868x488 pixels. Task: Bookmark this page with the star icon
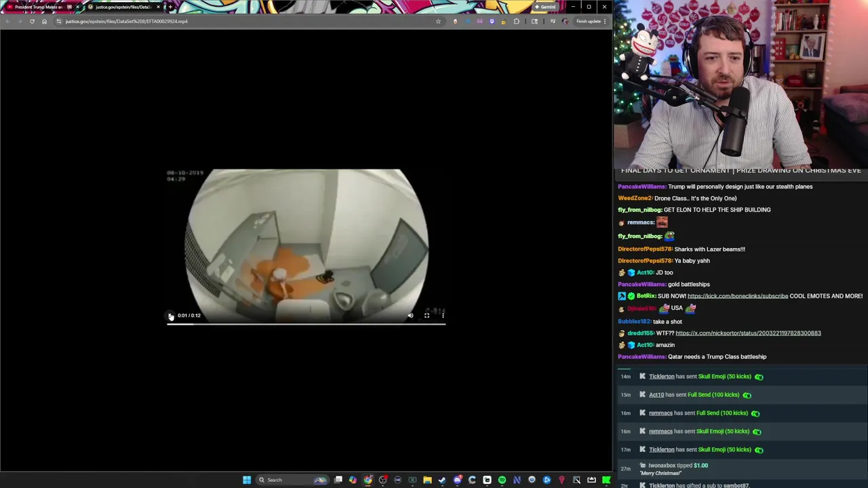(x=438, y=21)
